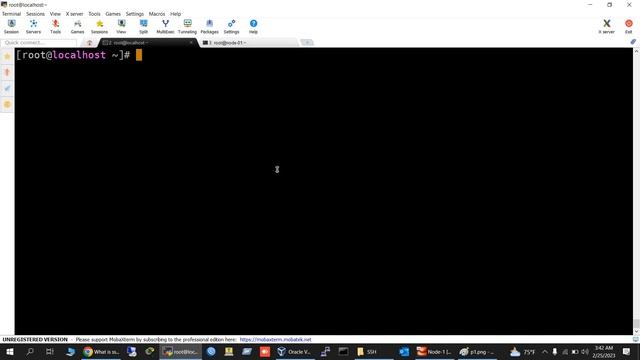Switch to the Chrome taskbar window
640x360 pixels.
click(101, 351)
